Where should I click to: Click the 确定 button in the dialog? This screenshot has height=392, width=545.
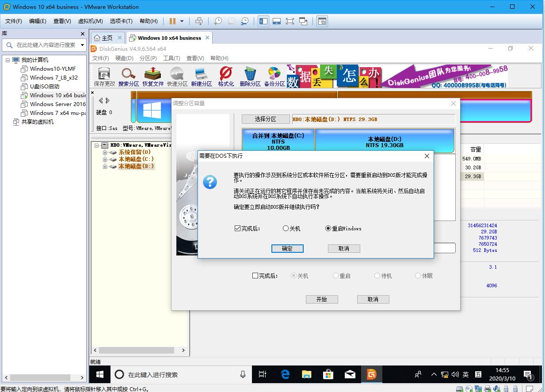[x=287, y=248]
